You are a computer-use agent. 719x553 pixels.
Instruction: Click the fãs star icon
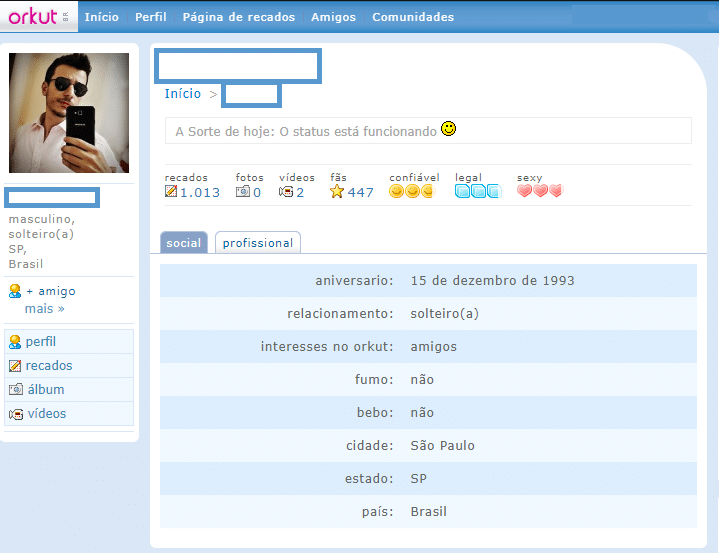coord(337,192)
